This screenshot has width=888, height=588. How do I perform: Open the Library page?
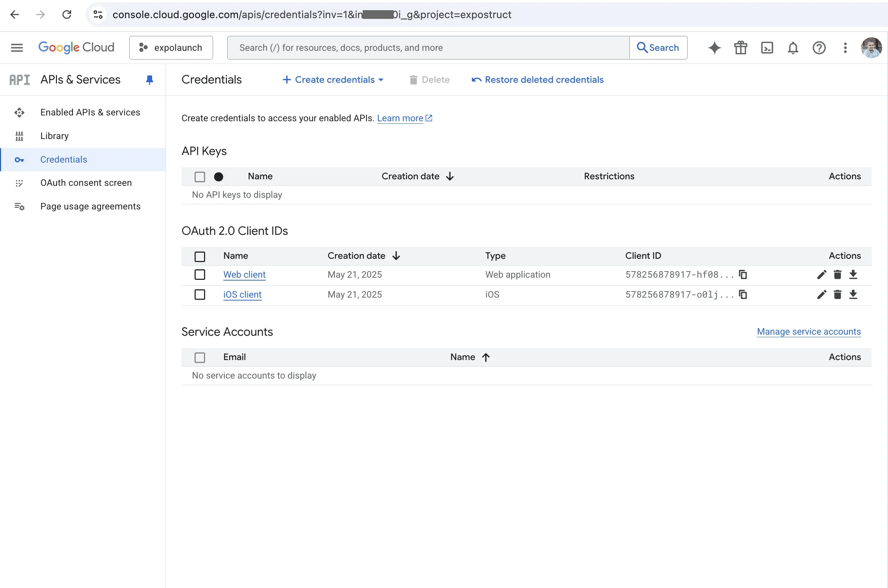click(x=83, y=136)
